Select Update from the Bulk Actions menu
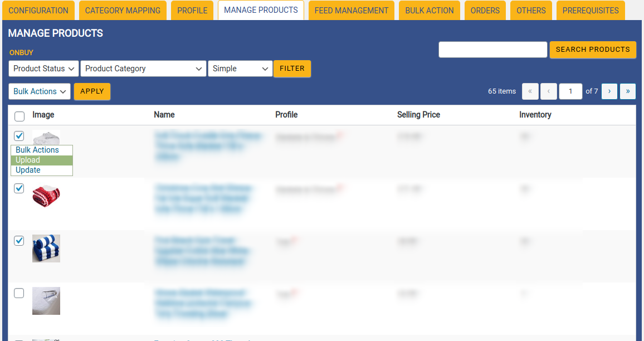Viewport: 644px width, 341px height. click(28, 169)
